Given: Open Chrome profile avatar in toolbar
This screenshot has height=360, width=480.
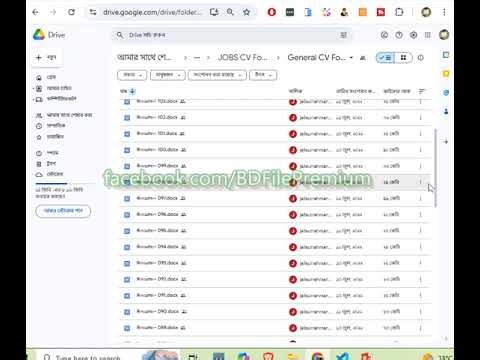Looking at the screenshot, I should [426, 12].
